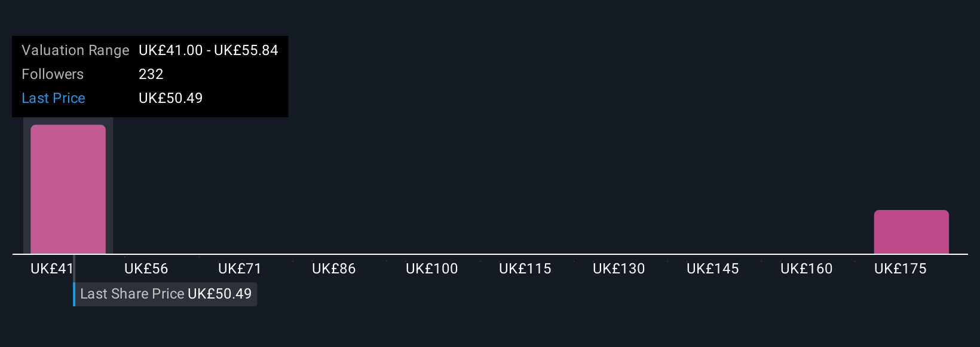Click the Valuation Range text in tooltip
Image resolution: width=980 pixels, height=347 pixels.
75,50
